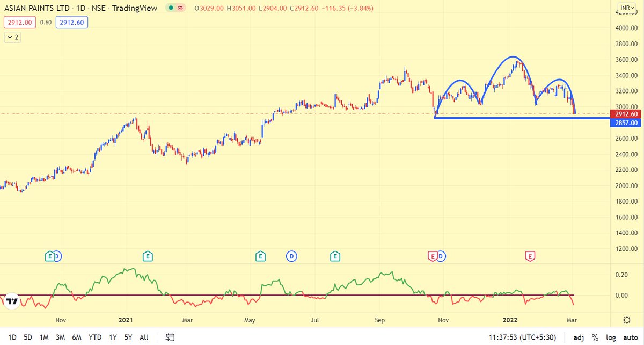Open the earnings E marker after January 2021
Image resolution: width=644 pixels, height=345 pixels.
pos(148,256)
